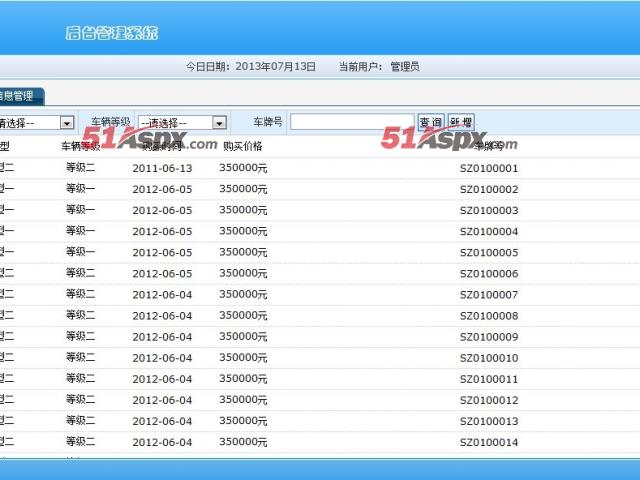
Task: Click plate number SZ0100007
Action: (x=488, y=294)
